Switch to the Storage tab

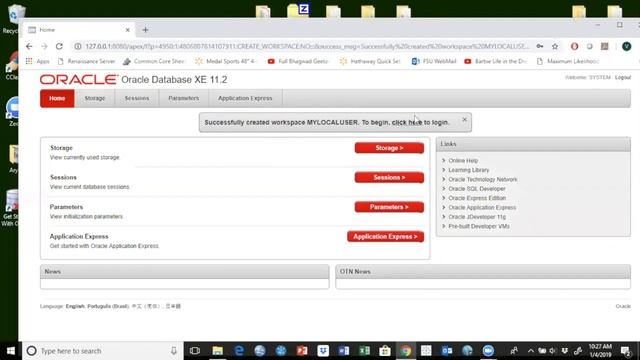[95, 98]
